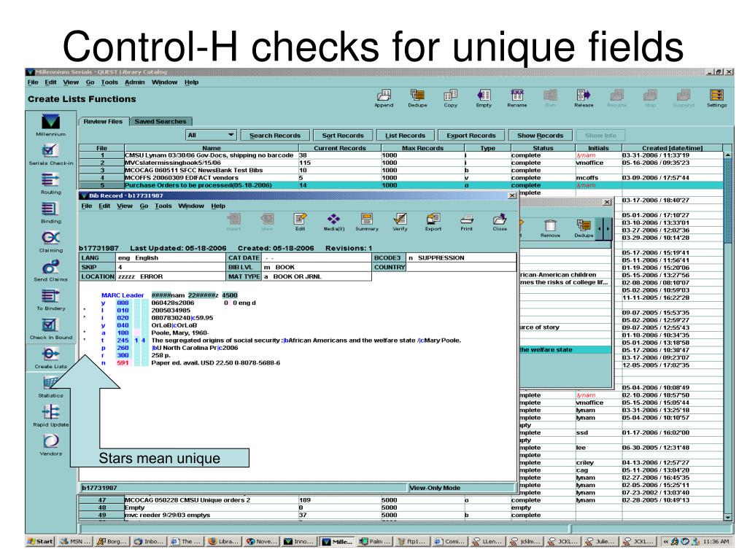Switch to the Saved Searches tab
Image resolution: width=747 pixels, height=560 pixels.
click(x=160, y=122)
